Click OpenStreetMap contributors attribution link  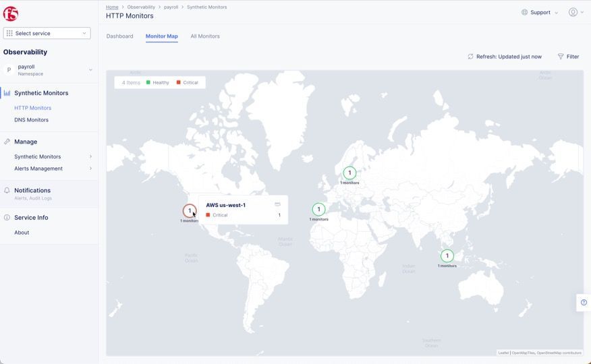click(x=559, y=353)
